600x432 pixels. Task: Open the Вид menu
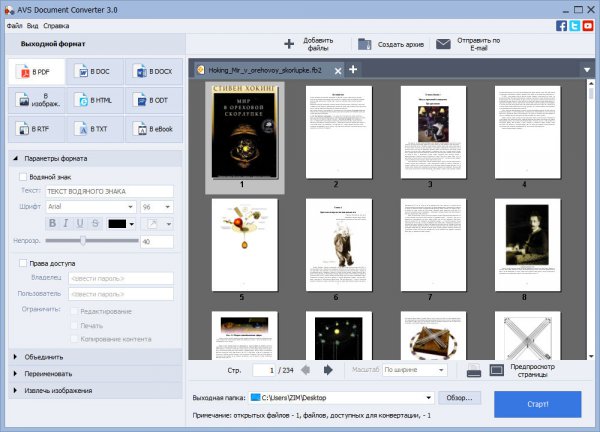point(33,26)
